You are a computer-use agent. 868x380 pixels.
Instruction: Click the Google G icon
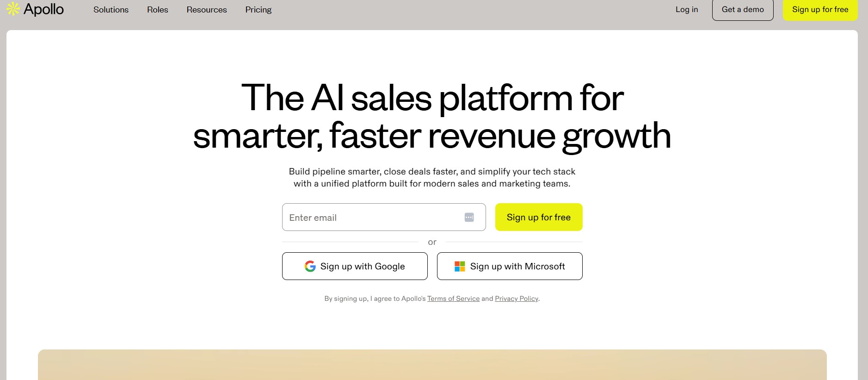(310, 266)
